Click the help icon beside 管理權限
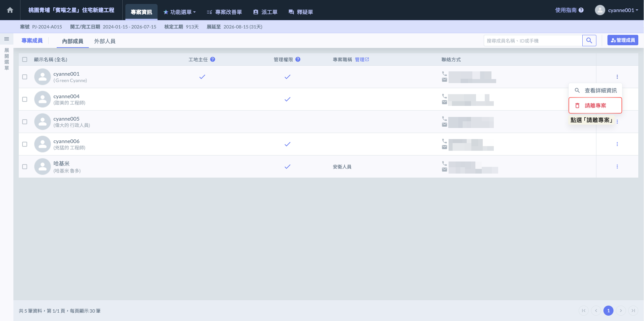644x321 pixels. [298, 59]
